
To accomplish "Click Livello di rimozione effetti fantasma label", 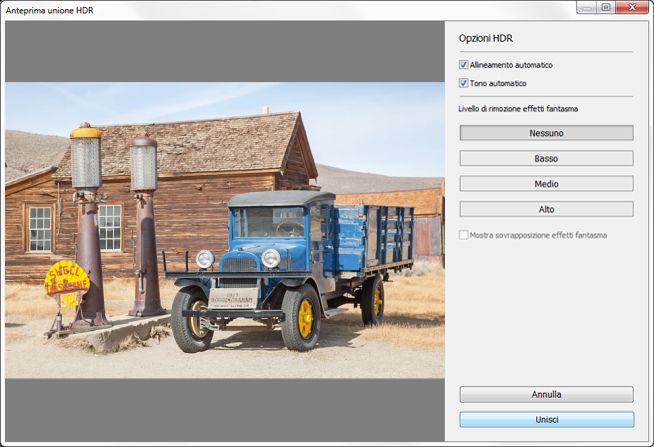I will [x=518, y=109].
